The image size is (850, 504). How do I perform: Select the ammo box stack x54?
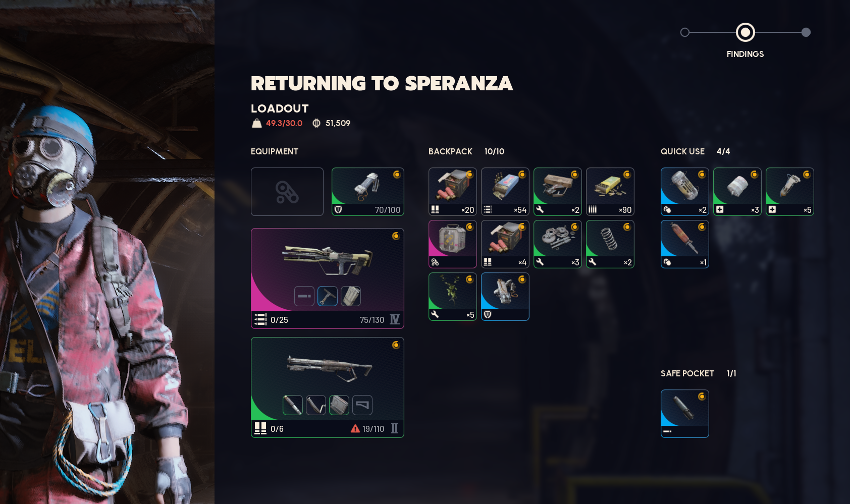pos(505,192)
